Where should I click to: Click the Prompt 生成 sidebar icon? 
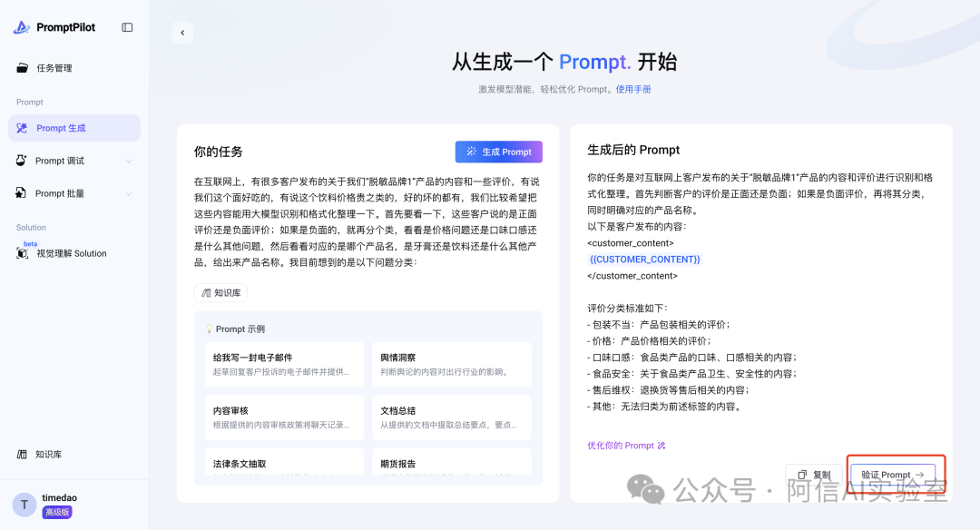click(x=22, y=128)
